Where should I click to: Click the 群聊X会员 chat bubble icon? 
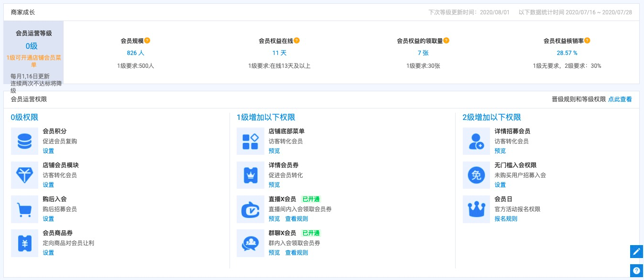251,243
